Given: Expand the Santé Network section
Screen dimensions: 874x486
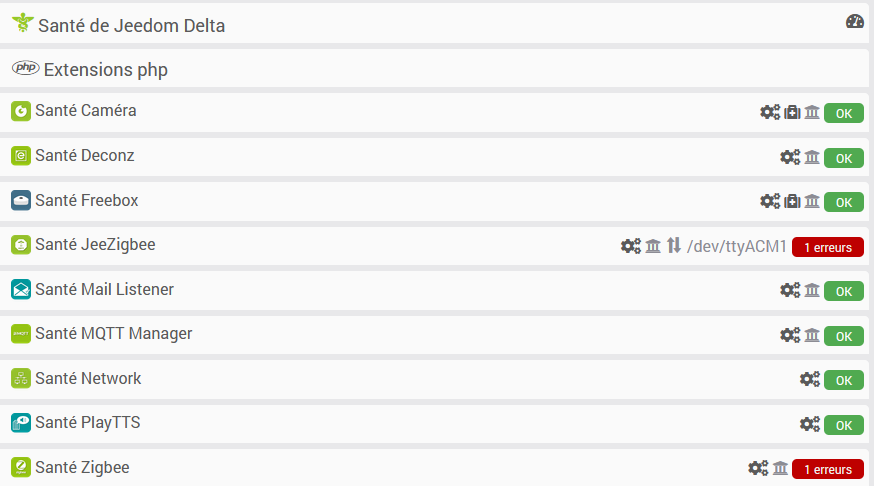Looking at the screenshot, I should click(x=434, y=379).
